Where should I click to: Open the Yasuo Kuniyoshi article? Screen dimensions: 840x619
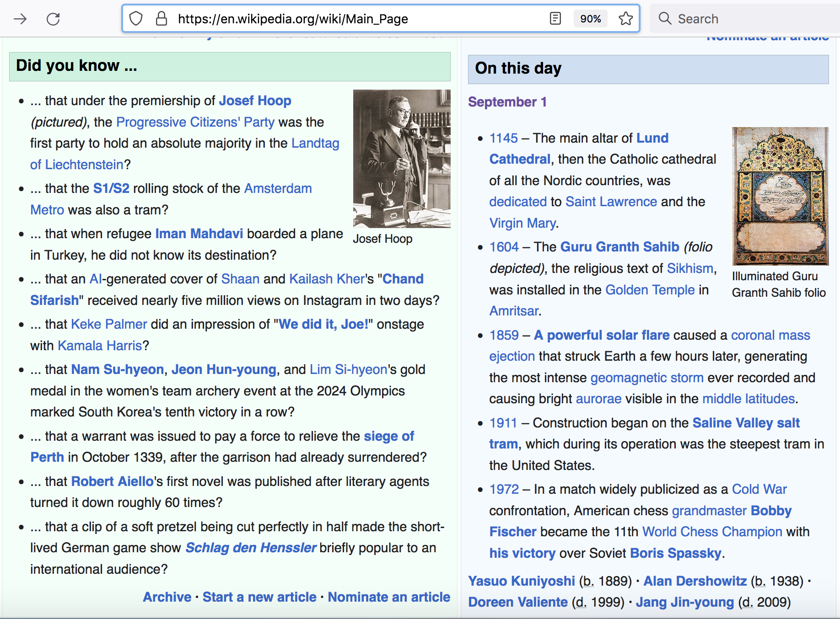tap(522, 581)
